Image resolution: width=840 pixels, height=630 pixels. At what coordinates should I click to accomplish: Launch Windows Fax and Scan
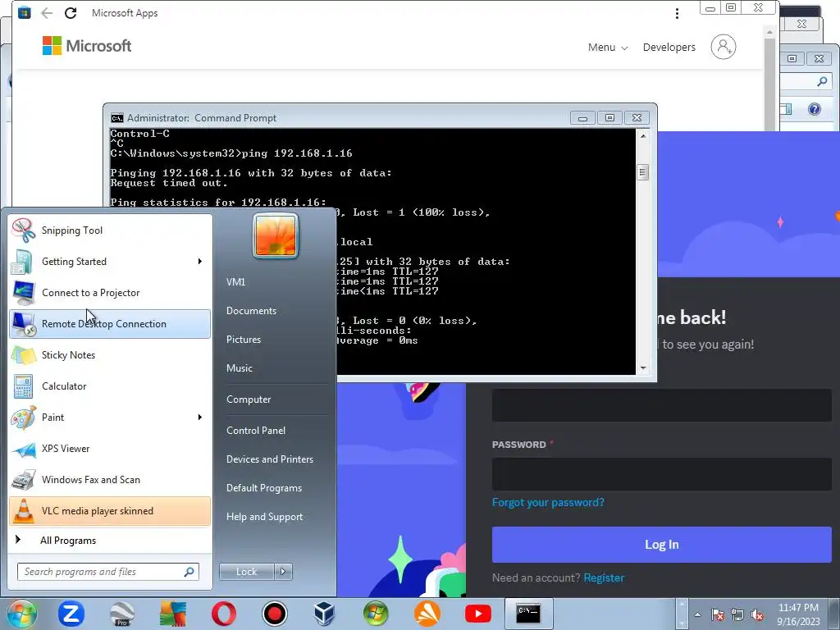pos(110,479)
